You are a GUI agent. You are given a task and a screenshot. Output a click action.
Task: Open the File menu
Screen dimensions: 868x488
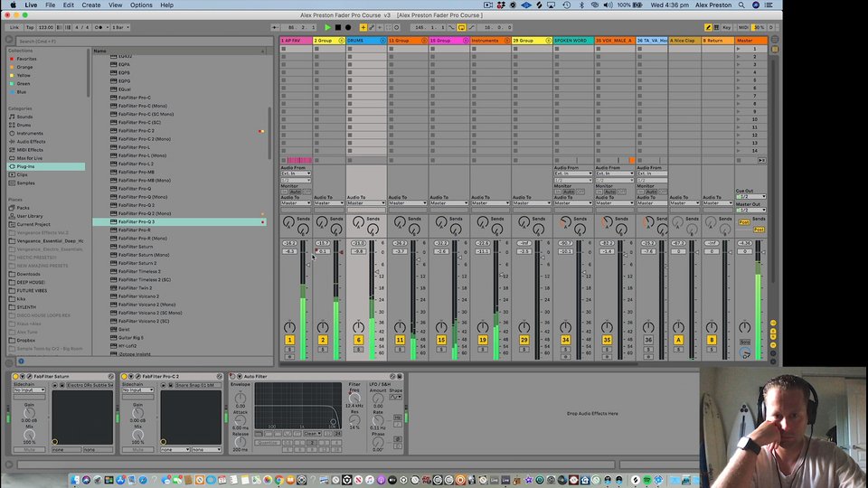(x=50, y=5)
